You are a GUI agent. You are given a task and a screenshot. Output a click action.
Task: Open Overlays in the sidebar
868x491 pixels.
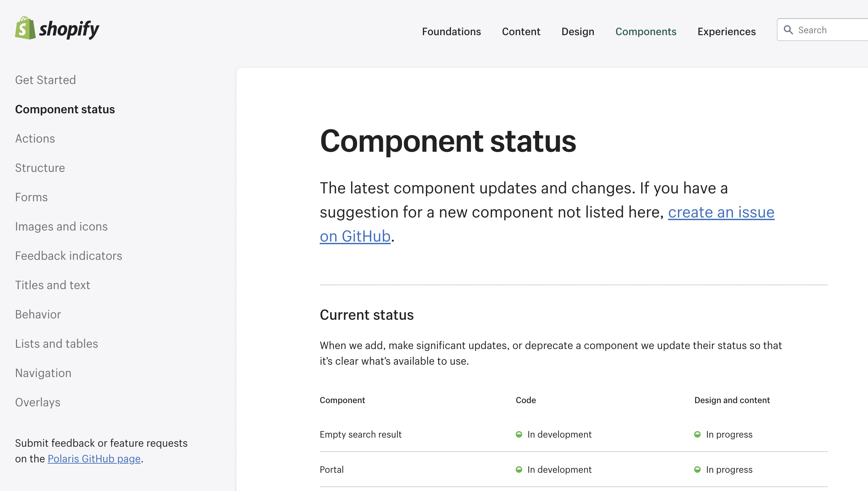pos(38,402)
